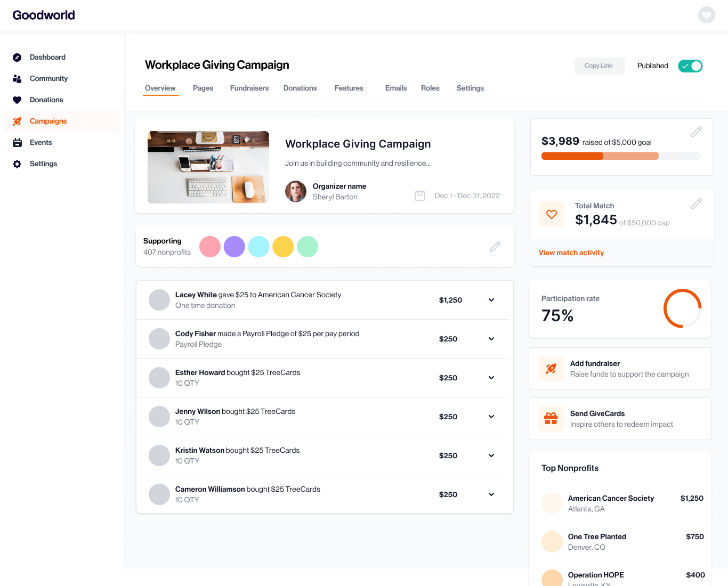
Task: Open Donations from the sidebar heart icon
Action: 18,100
